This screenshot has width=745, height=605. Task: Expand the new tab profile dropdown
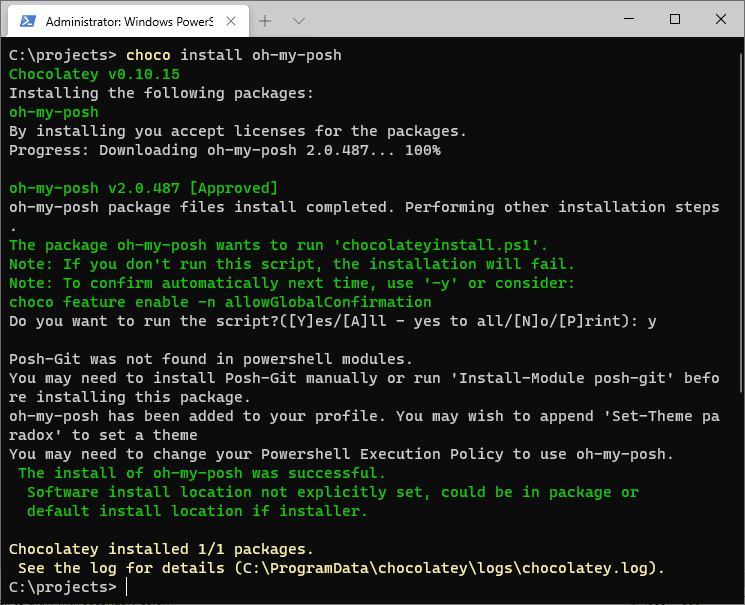(299, 21)
